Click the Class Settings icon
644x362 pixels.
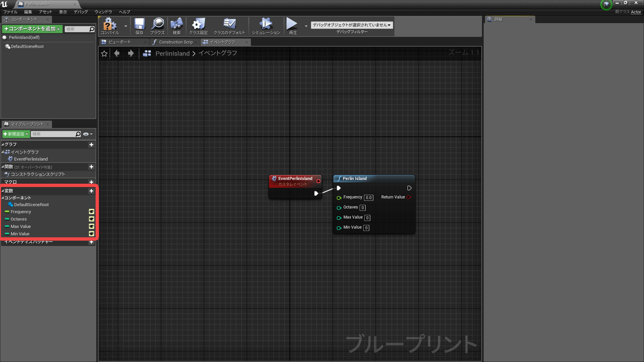pos(198,24)
